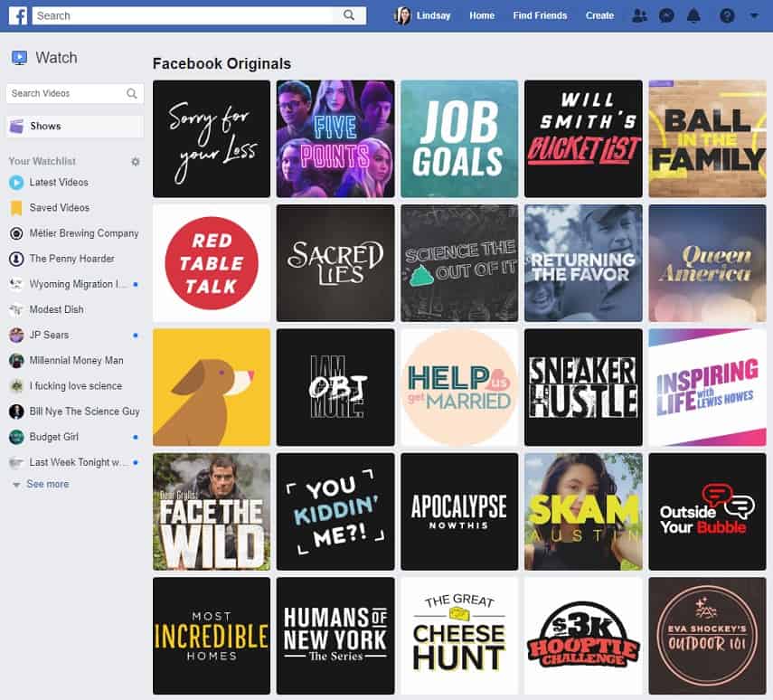This screenshot has height=700, width=773.
Task: Open Saved Videos
Action: [59, 208]
